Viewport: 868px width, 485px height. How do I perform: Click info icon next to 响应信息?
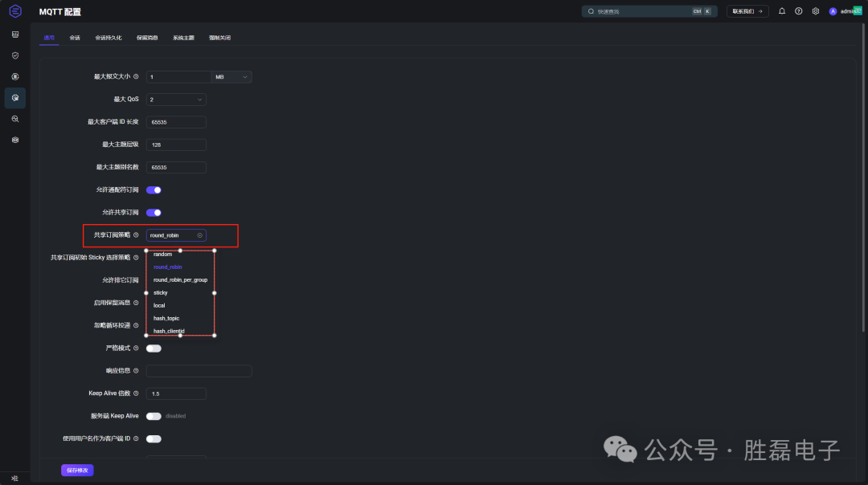(136, 371)
